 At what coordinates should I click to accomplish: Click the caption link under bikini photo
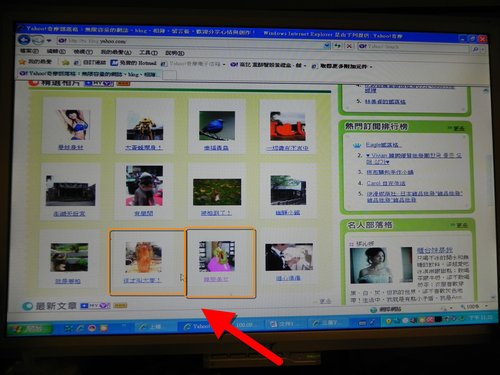71,147
